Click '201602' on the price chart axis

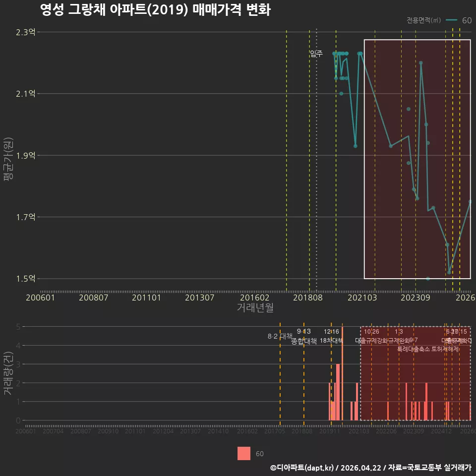point(254,297)
